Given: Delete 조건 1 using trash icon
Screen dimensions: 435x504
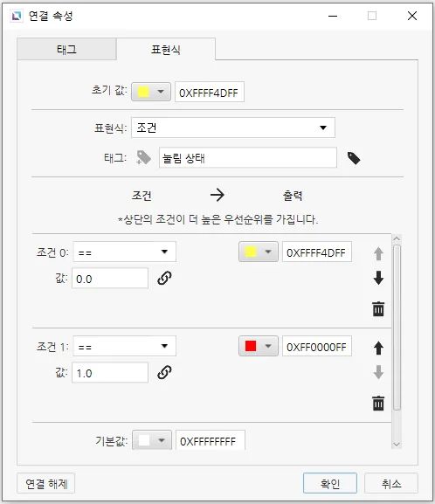Looking at the screenshot, I should (378, 403).
